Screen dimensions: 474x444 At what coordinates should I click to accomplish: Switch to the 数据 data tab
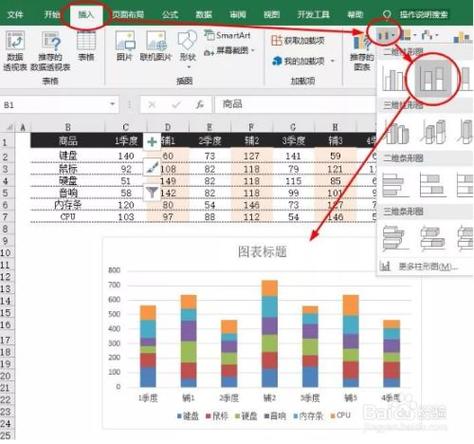[204, 14]
